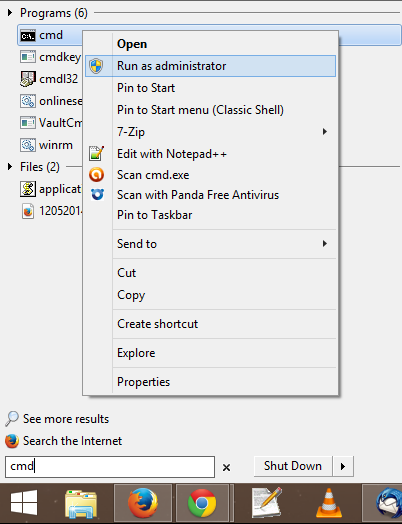Open the notepad-with-pencil taskbar icon

point(267,503)
